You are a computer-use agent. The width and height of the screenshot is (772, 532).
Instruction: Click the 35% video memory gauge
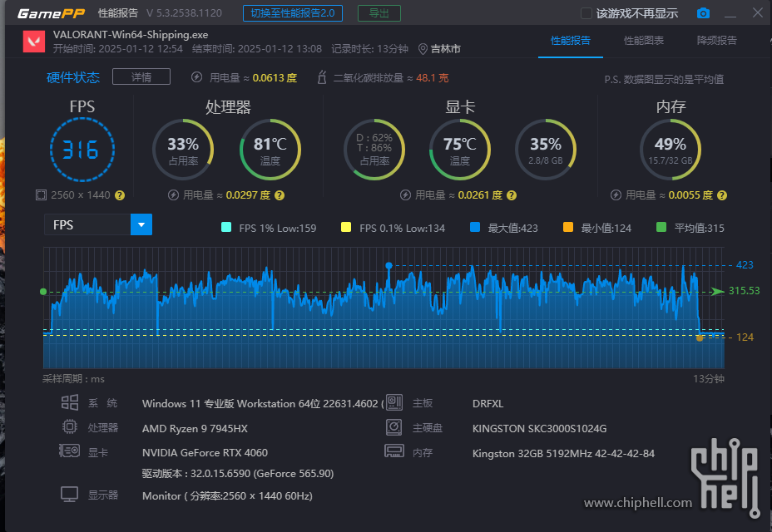point(546,149)
